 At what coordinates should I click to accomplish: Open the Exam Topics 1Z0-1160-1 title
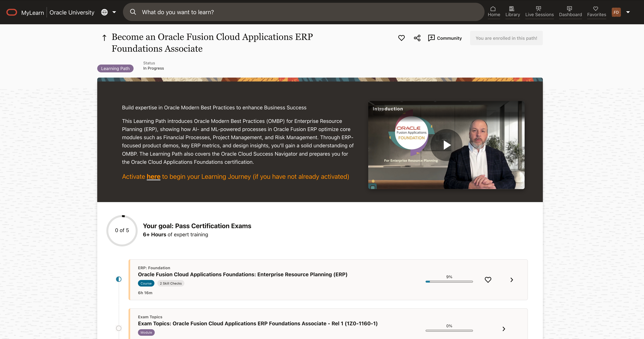coord(258,324)
